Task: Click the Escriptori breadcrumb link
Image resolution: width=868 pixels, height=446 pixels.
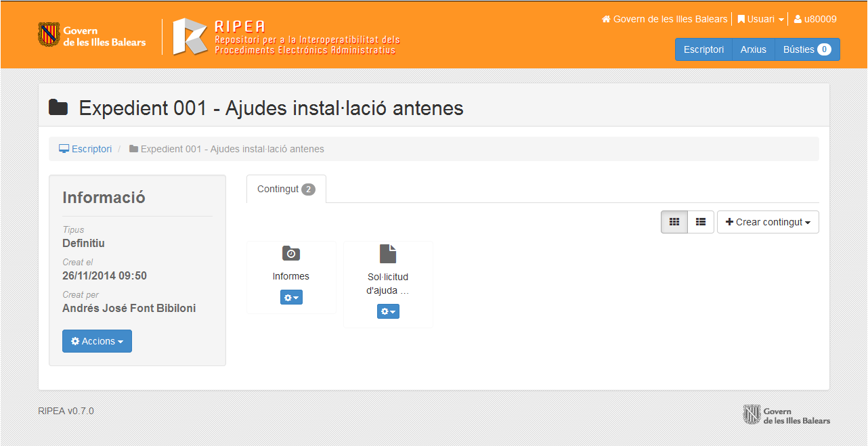Action: click(91, 149)
